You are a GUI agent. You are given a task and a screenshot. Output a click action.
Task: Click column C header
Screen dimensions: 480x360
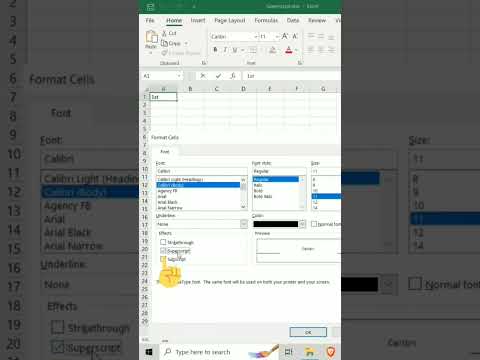(217, 89)
